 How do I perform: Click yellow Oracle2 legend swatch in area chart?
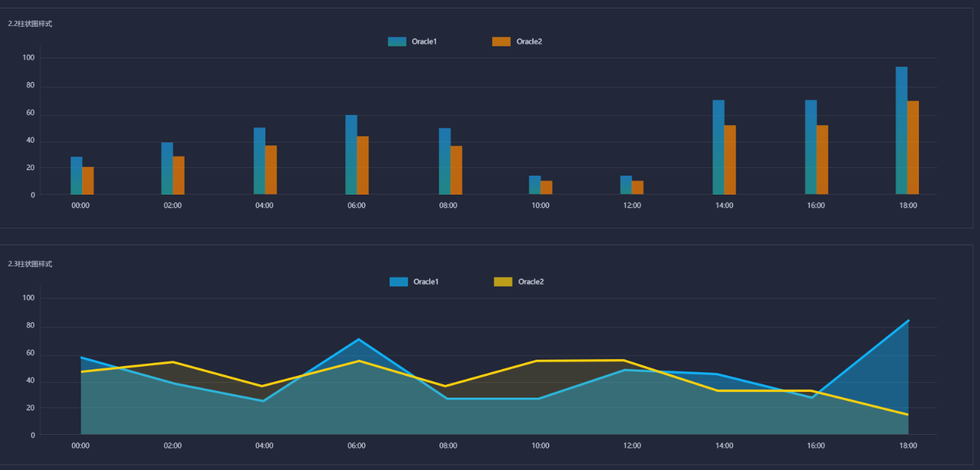click(503, 282)
